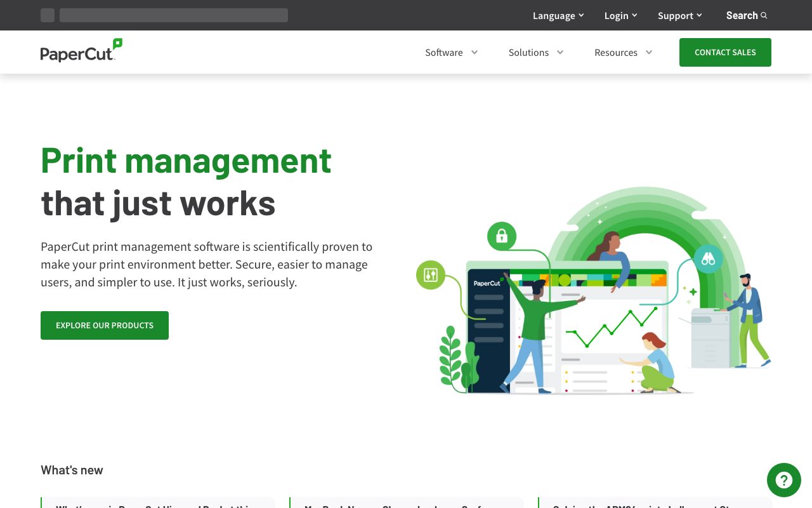
Task: Click the chevron beside Solutions
Action: [x=560, y=53]
